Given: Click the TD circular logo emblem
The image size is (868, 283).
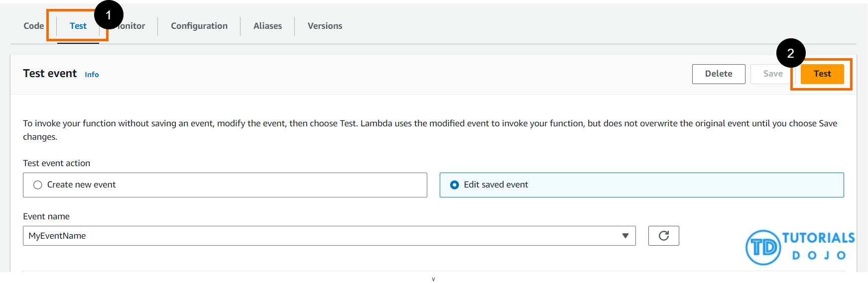Looking at the screenshot, I should (x=762, y=247).
